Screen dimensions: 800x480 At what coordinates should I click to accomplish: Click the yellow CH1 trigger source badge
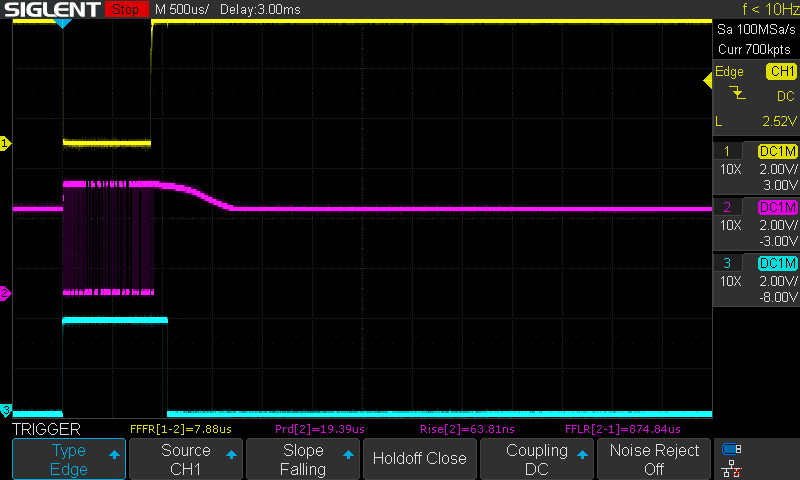pos(782,71)
